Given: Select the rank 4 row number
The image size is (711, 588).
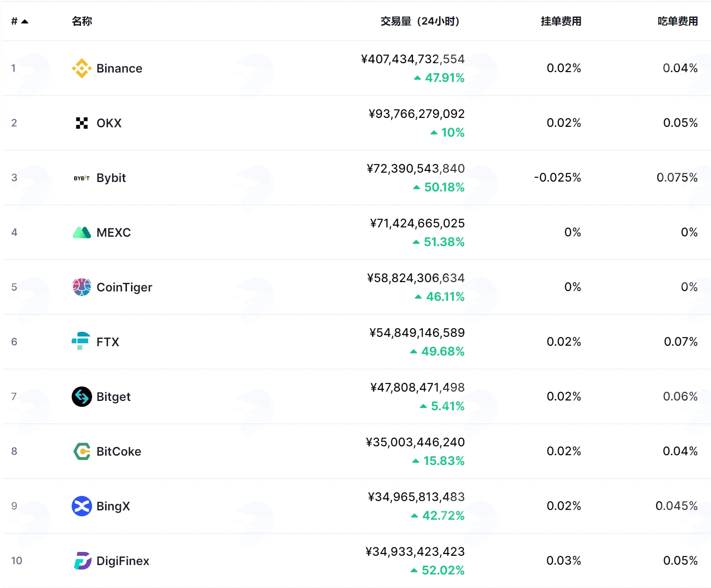Looking at the screenshot, I should tap(14, 232).
